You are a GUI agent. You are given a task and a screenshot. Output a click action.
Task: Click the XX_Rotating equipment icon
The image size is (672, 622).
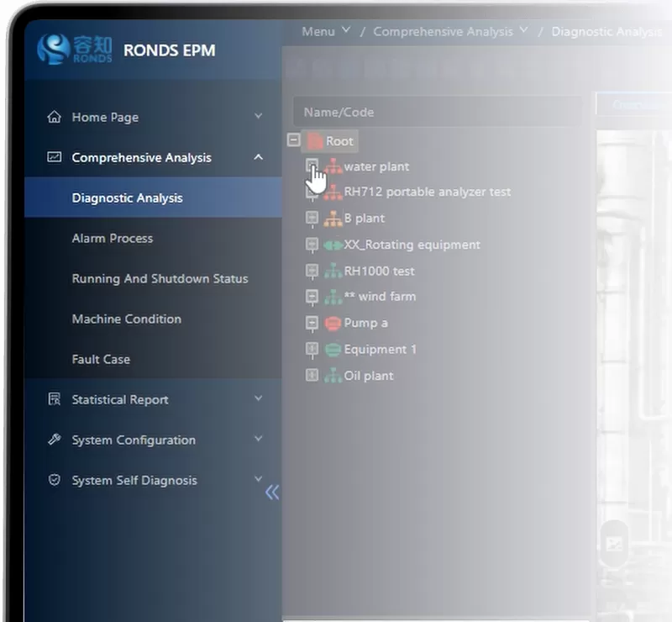click(333, 245)
